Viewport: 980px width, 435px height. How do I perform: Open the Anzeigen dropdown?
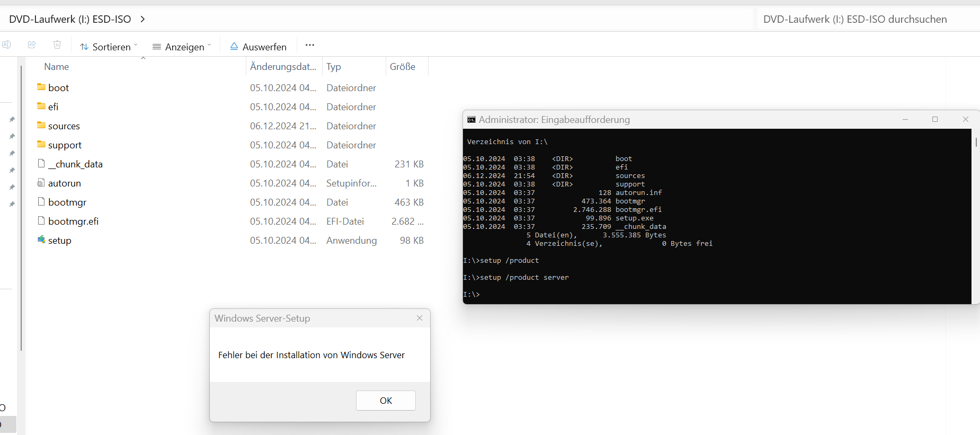tap(182, 47)
